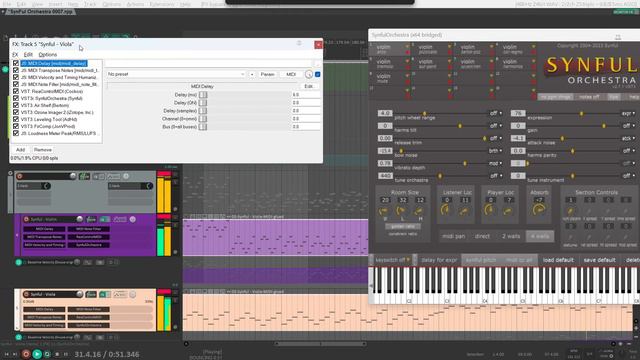Click the first Player Loc knob

[489, 210]
